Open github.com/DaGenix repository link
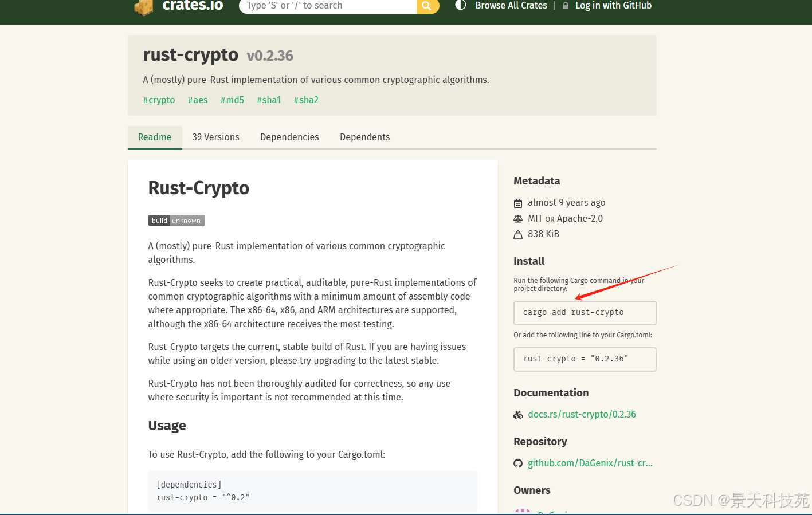This screenshot has width=812, height=515. click(x=590, y=463)
